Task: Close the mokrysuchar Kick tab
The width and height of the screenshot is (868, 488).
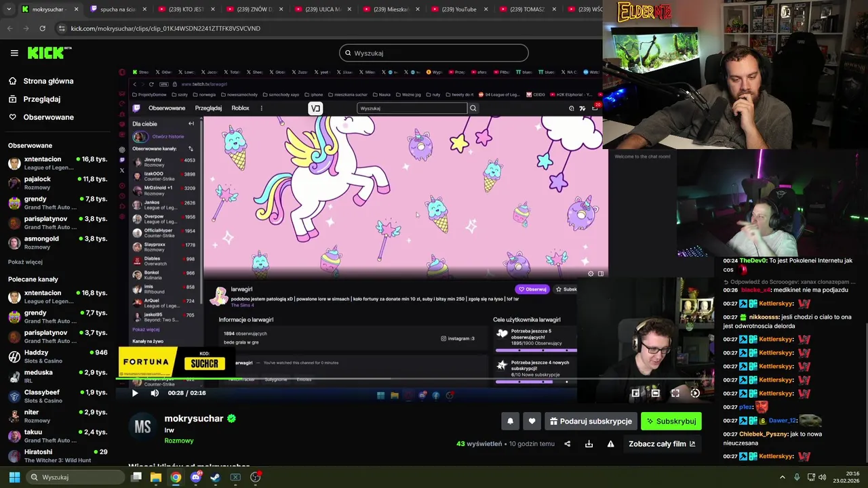Action: [x=76, y=9]
